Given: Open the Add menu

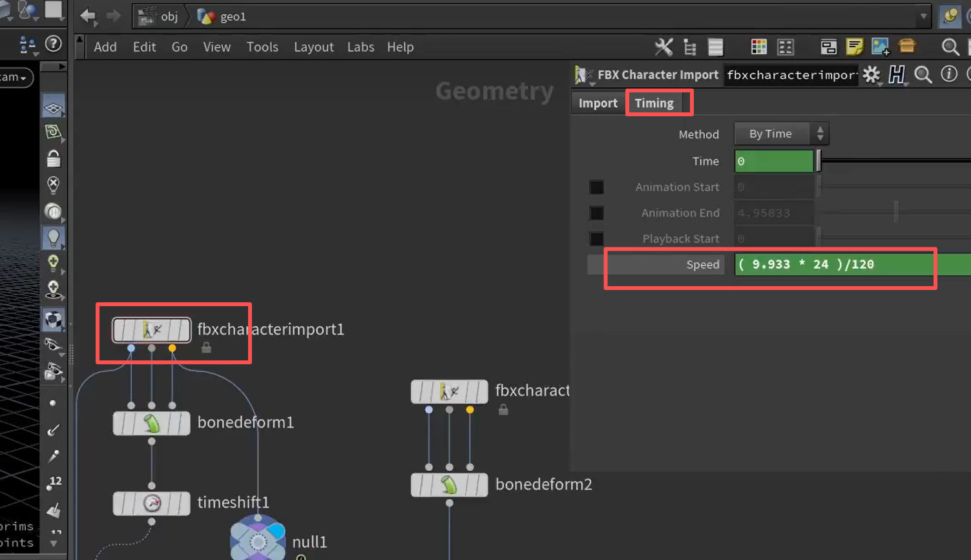Looking at the screenshot, I should 105,47.
